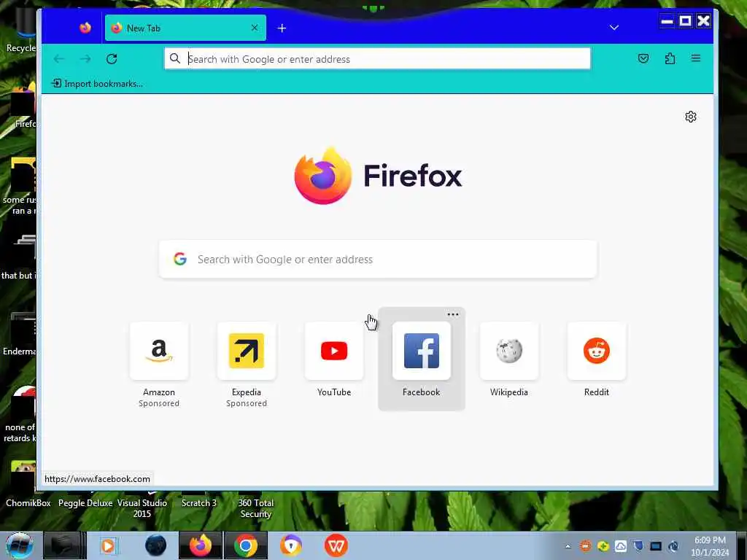
Task: Select the New Tab tab
Action: (x=185, y=28)
